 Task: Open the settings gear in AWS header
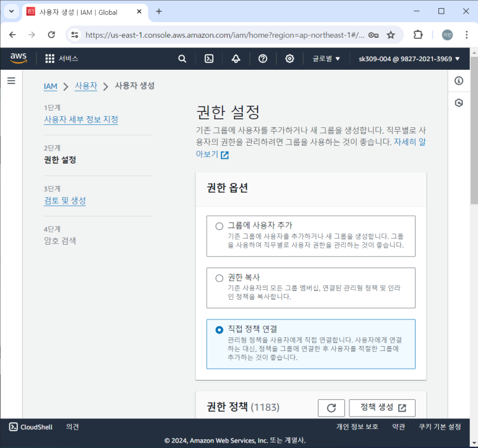click(x=289, y=59)
